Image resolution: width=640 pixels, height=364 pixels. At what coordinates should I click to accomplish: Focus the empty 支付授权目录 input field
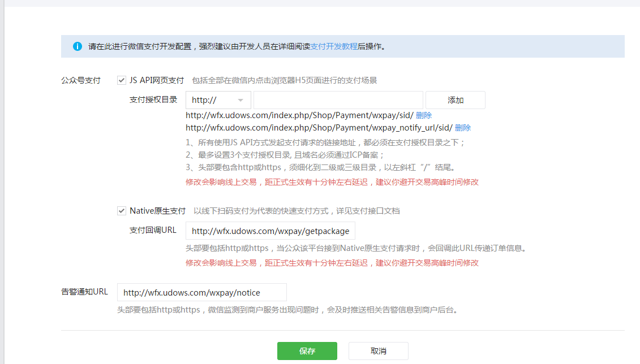click(x=338, y=100)
